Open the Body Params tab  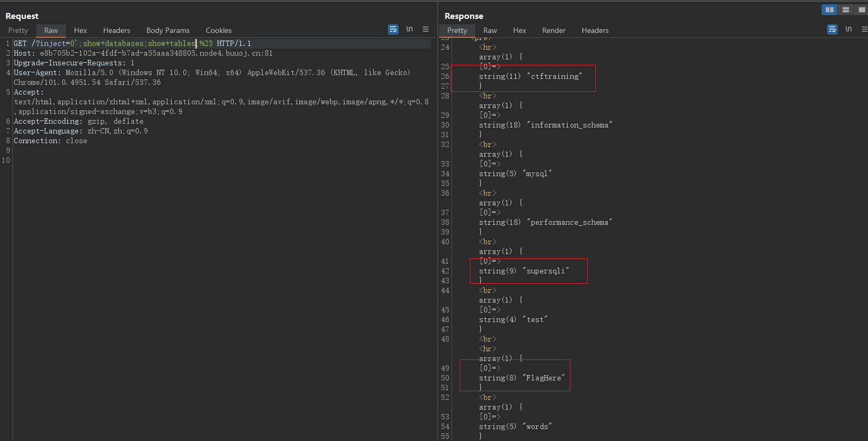click(x=168, y=30)
